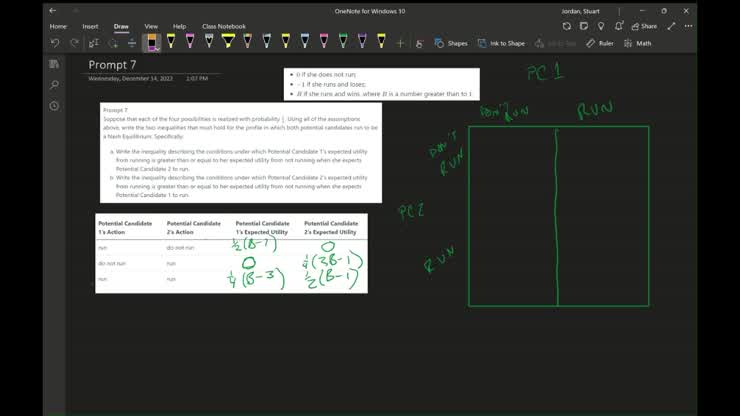Click the Undo arrow icon
740x416 pixels.
click(x=55, y=43)
